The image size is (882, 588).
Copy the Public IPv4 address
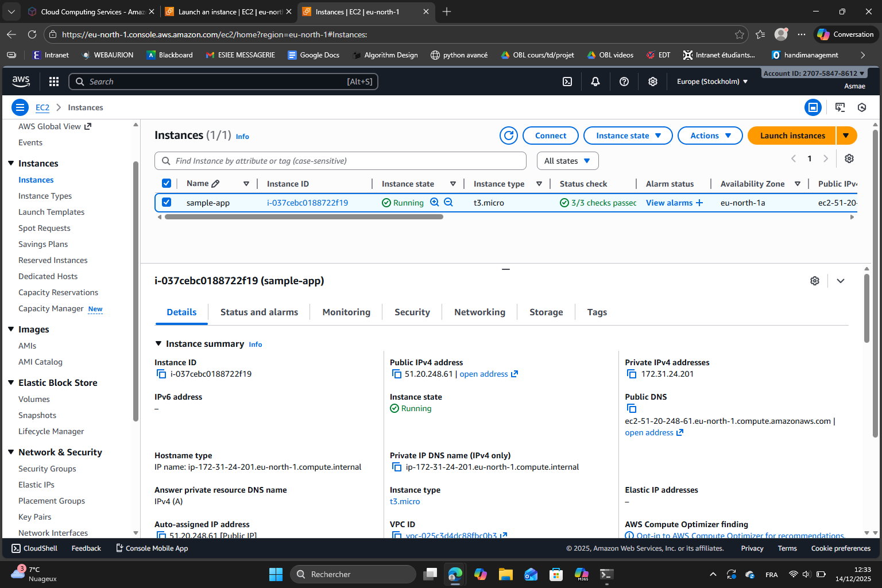point(397,374)
